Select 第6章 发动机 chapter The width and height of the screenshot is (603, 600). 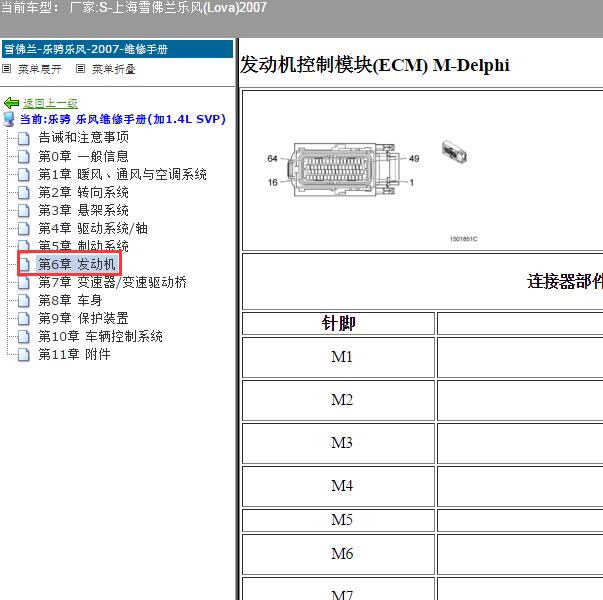click(77, 264)
